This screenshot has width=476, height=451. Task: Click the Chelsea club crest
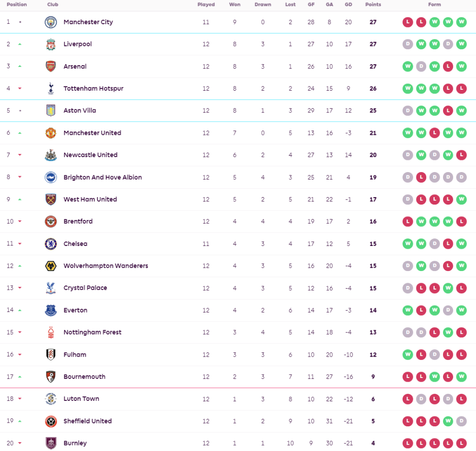pyautogui.click(x=51, y=244)
